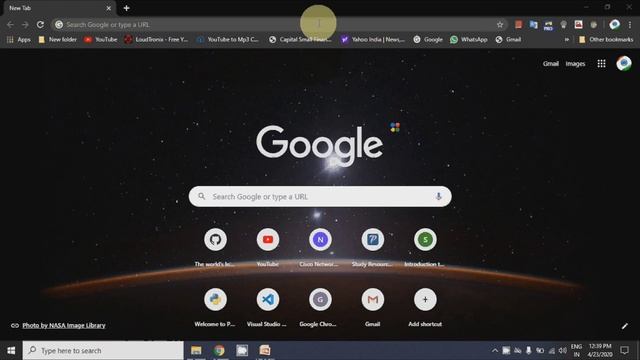This screenshot has height=360, width=640.
Task: Close the New Tab tab
Action: (109, 8)
